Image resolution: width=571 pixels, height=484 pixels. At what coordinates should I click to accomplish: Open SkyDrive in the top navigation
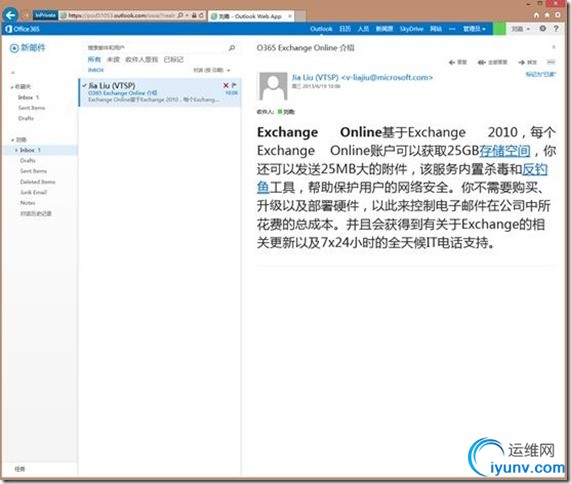pos(411,29)
